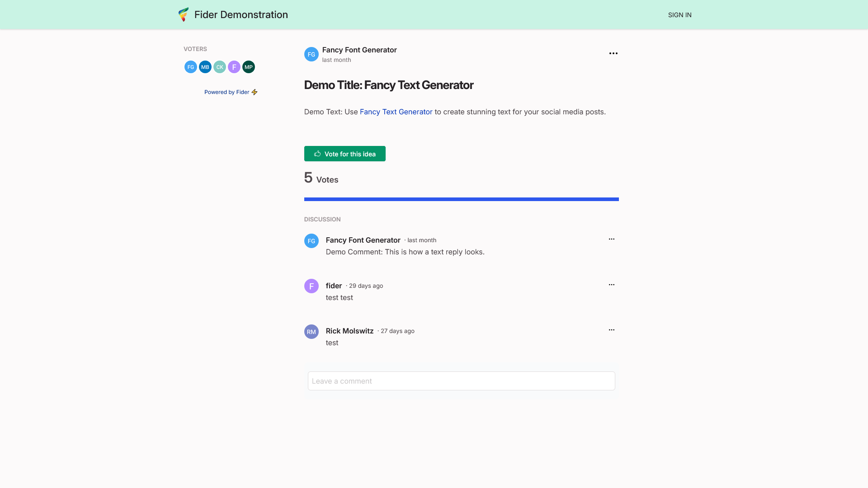The height and width of the screenshot is (488, 868).
Task: Select the MP voter avatar
Action: [x=249, y=67]
